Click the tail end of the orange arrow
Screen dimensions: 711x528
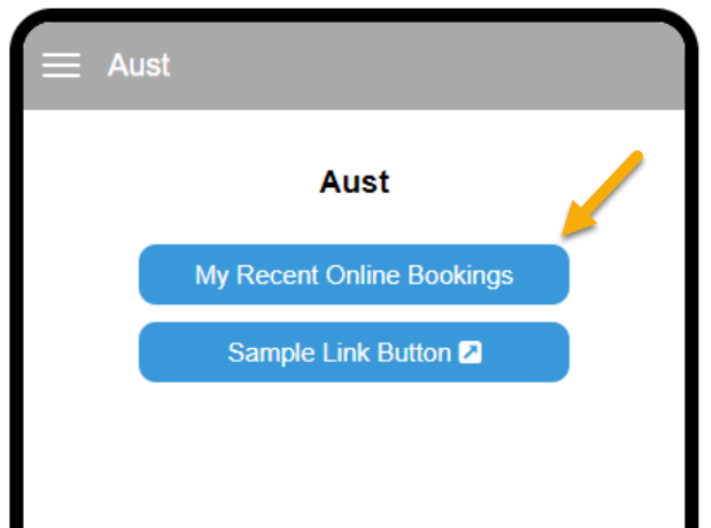coord(637,156)
